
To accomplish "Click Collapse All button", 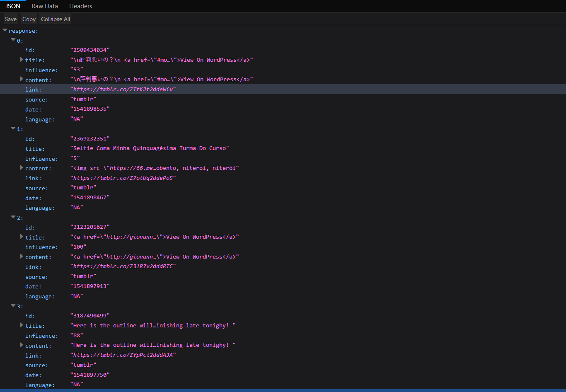I will [x=55, y=19].
